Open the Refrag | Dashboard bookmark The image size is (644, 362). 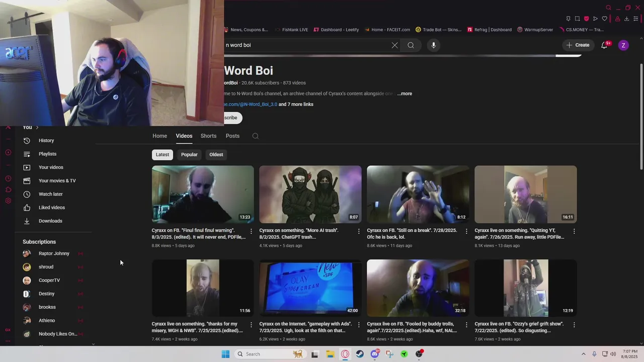(x=489, y=30)
